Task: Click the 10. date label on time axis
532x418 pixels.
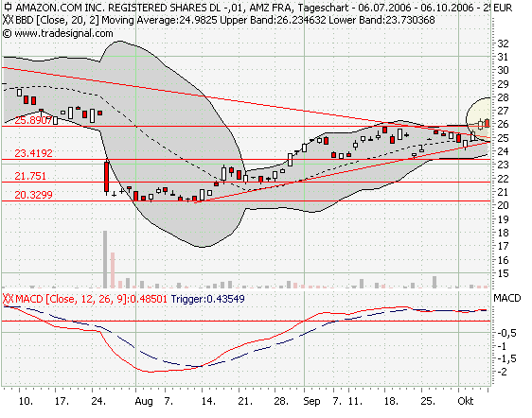Action: 26,401
